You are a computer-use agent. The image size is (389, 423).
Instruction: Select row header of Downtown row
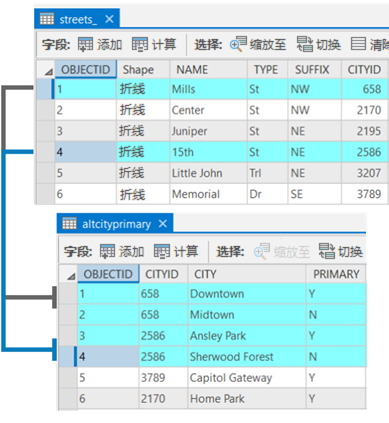68,294
